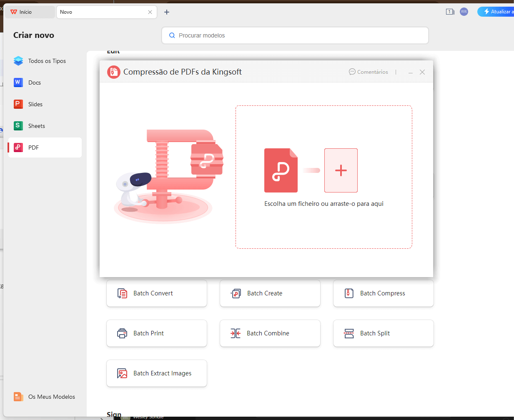Click the Batch Split icon

point(349,333)
